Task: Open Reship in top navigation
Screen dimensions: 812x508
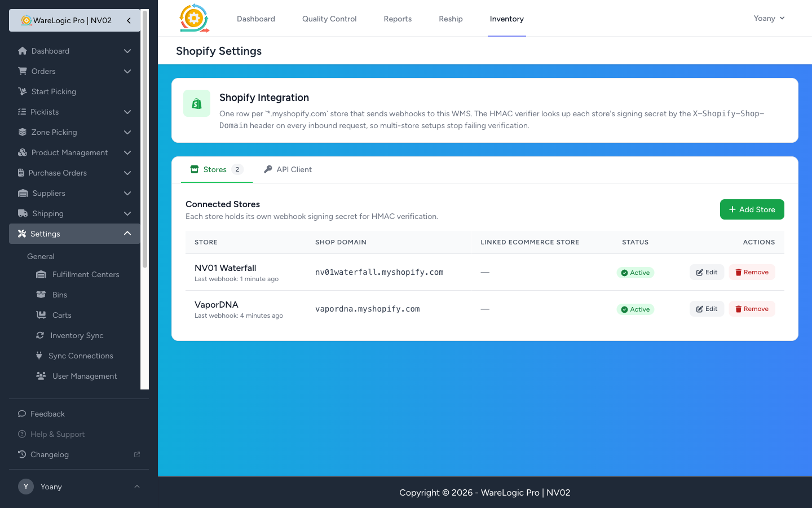Action: point(451,19)
